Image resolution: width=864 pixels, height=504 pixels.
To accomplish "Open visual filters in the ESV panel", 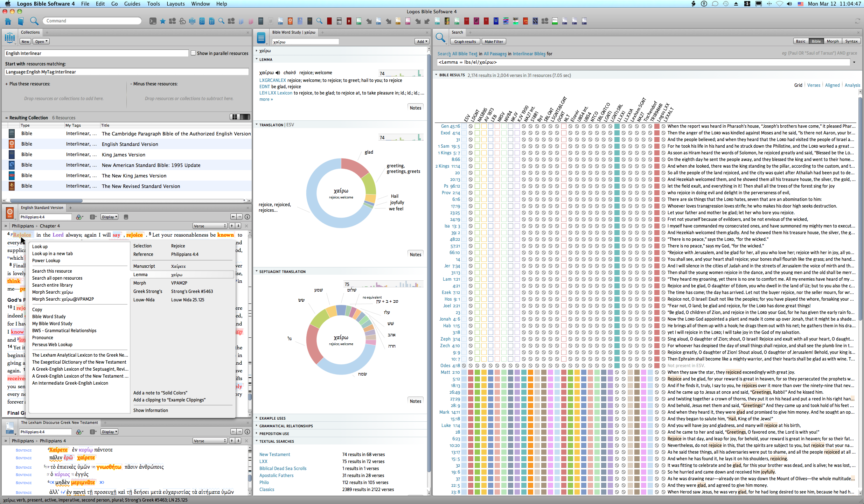I will click(x=80, y=217).
